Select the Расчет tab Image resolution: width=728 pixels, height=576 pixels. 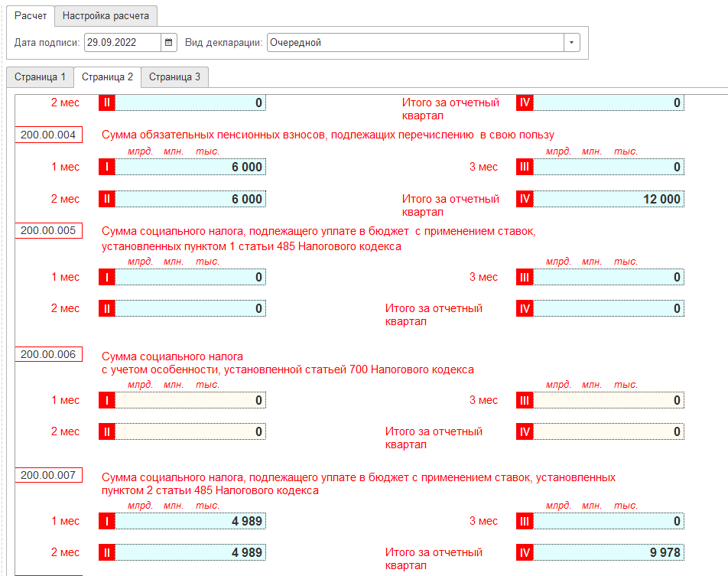pyautogui.click(x=31, y=15)
